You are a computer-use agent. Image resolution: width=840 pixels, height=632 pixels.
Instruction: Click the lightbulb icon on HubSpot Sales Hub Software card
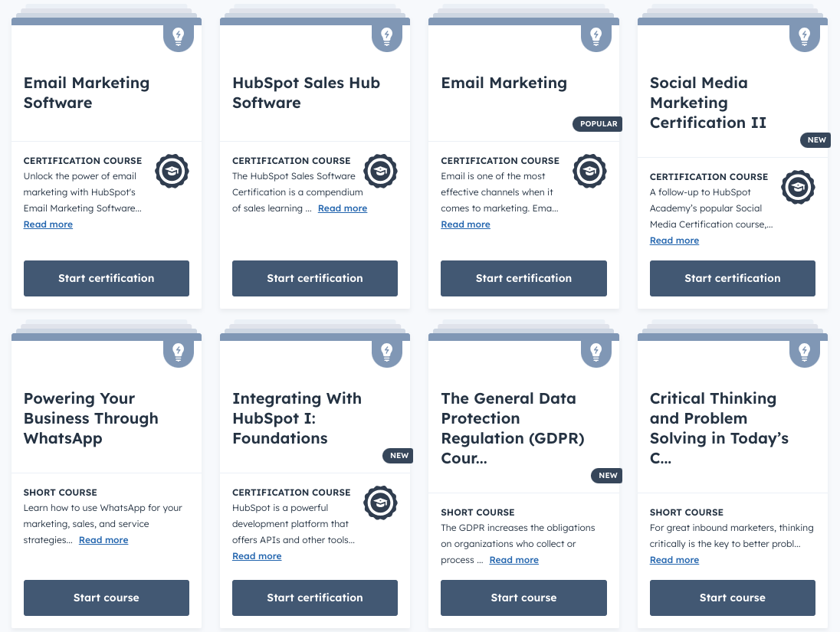(x=387, y=37)
